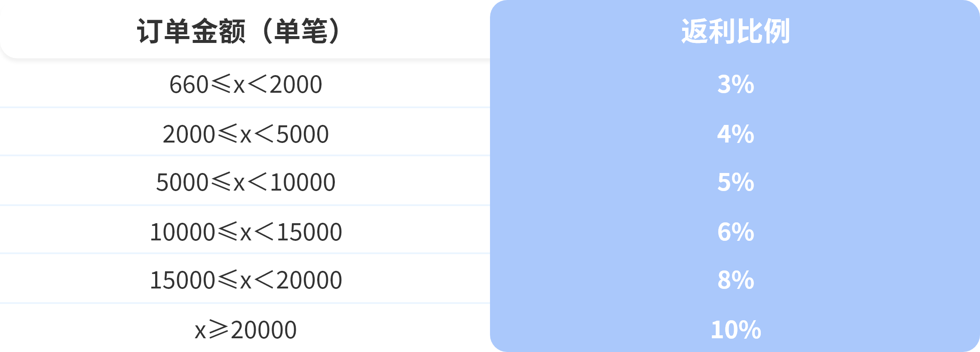
Task: Select the 2000≤x<5000 order range cell
Action: tap(245, 134)
